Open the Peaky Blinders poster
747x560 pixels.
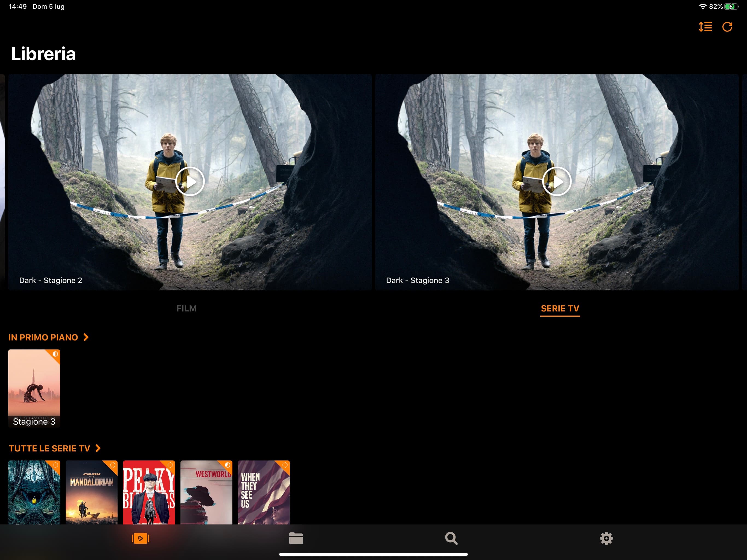tap(149, 492)
